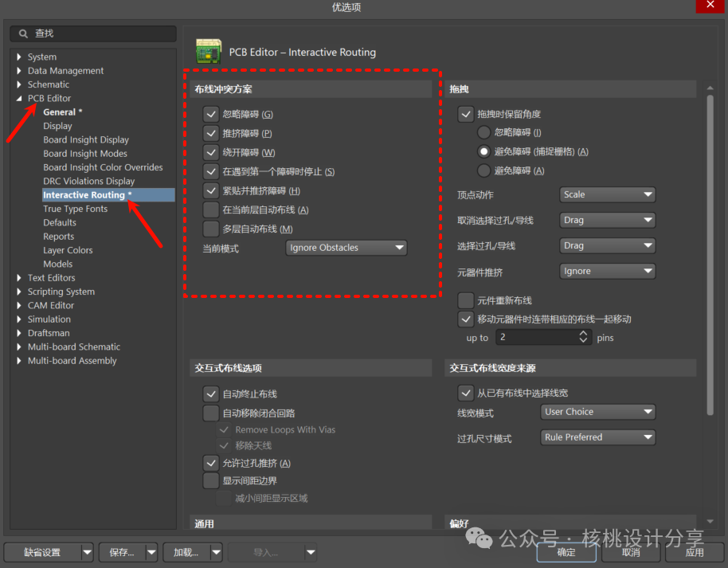Enable 在当前层自动布线 checkbox

[211, 210]
